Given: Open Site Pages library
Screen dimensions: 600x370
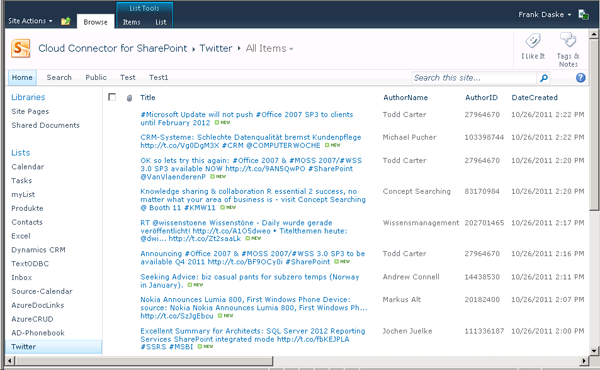Looking at the screenshot, I should 30,111.
